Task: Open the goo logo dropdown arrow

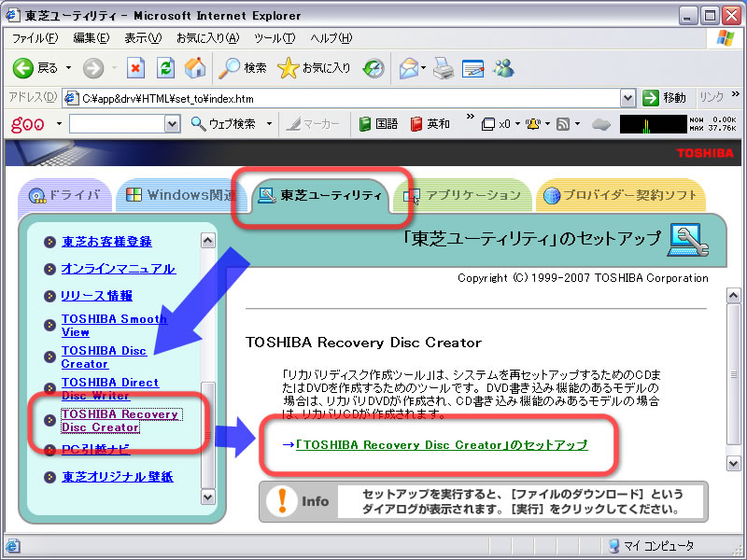Action: coord(59,124)
